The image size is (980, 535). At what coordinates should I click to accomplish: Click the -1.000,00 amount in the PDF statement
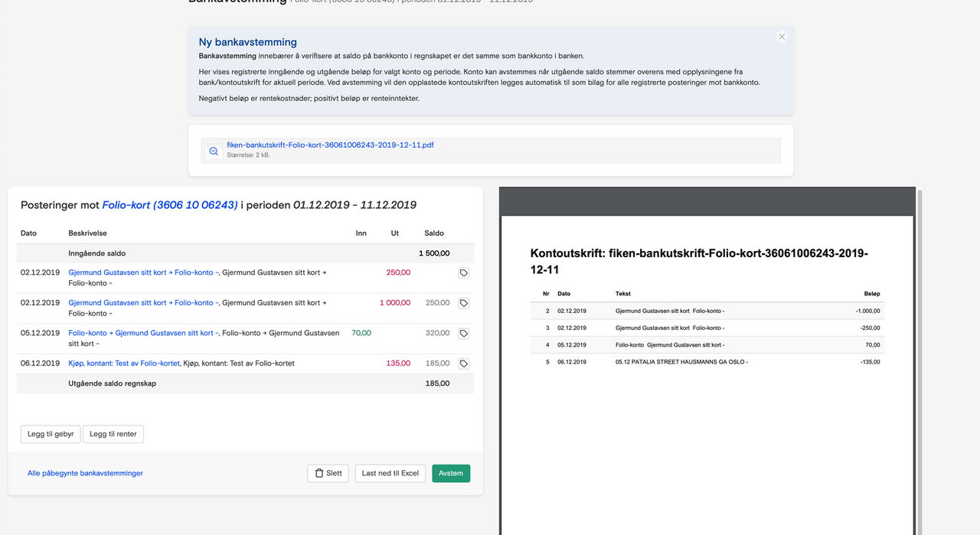click(x=868, y=312)
